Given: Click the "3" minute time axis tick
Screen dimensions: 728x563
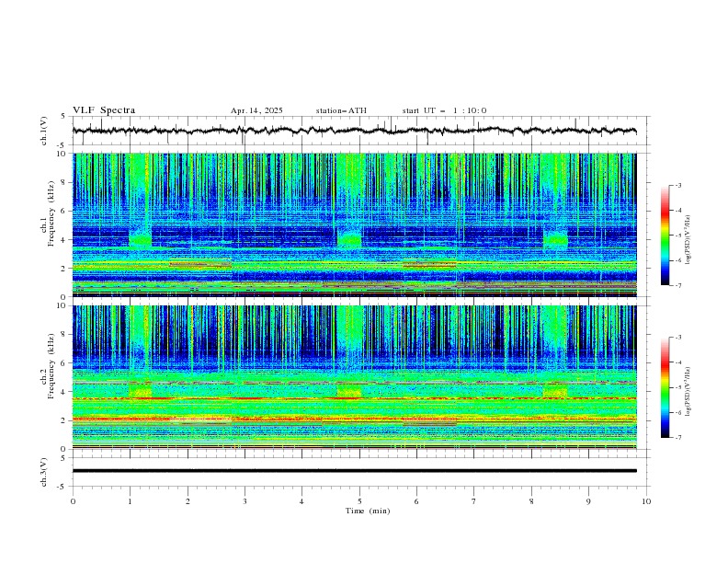Looking at the screenshot, I should [x=245, y=501].
